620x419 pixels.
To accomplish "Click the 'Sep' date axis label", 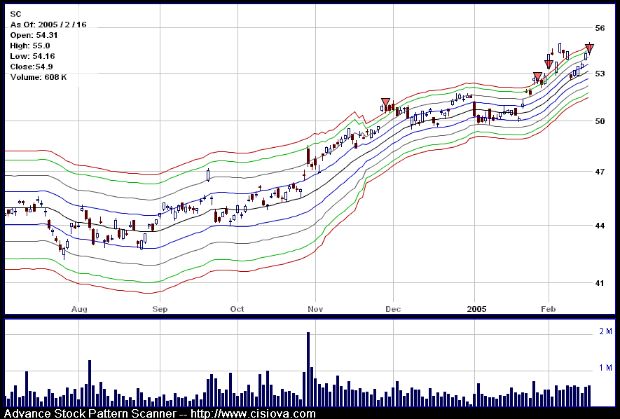I will 160,309.
